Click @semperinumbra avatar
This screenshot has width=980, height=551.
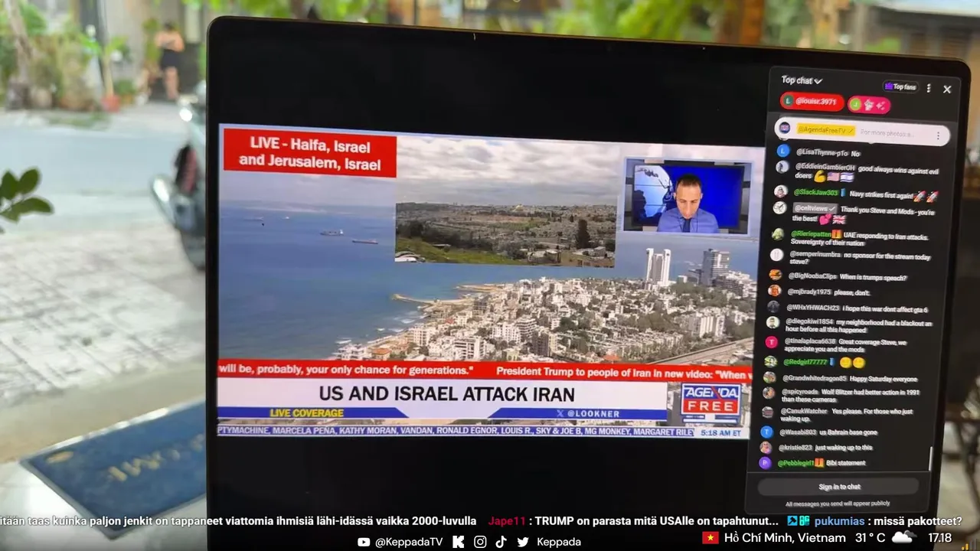point(776,254)
